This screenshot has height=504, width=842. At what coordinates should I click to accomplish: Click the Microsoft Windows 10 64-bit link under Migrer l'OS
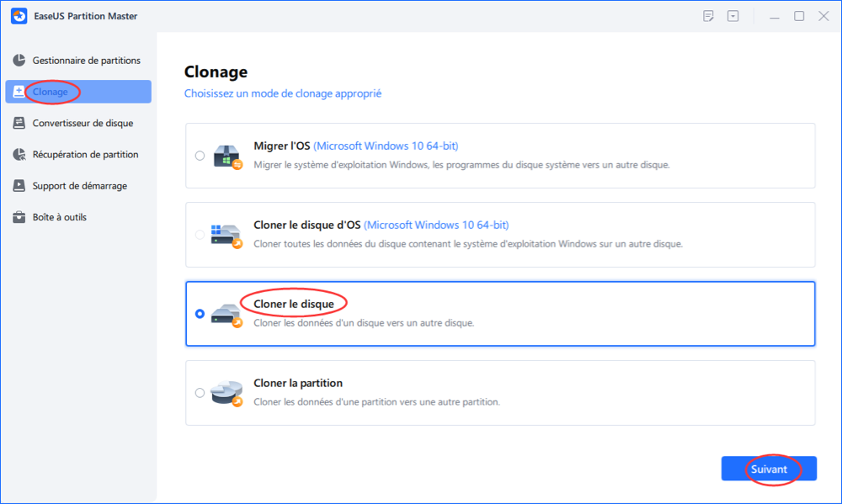[x=386, y=146]
